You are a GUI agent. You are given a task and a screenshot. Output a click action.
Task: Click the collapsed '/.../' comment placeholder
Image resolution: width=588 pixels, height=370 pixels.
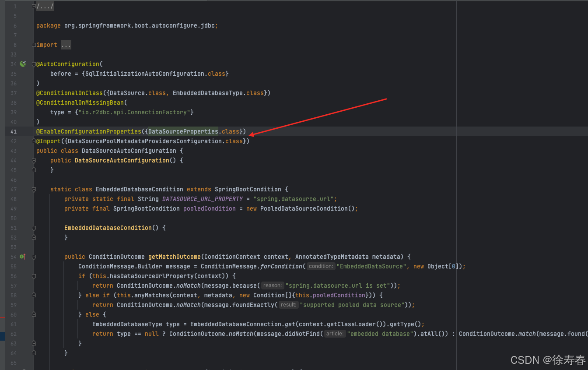45,7
